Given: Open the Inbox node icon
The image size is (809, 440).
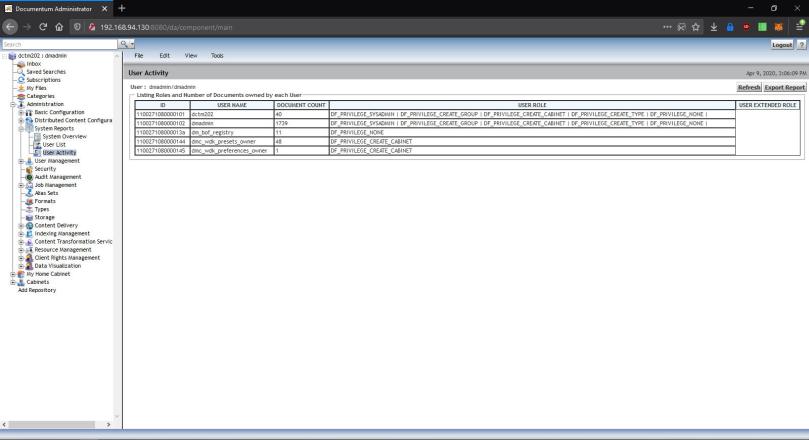Looking at the screenshot, I should pyautogui.click(x=19, y=64).
